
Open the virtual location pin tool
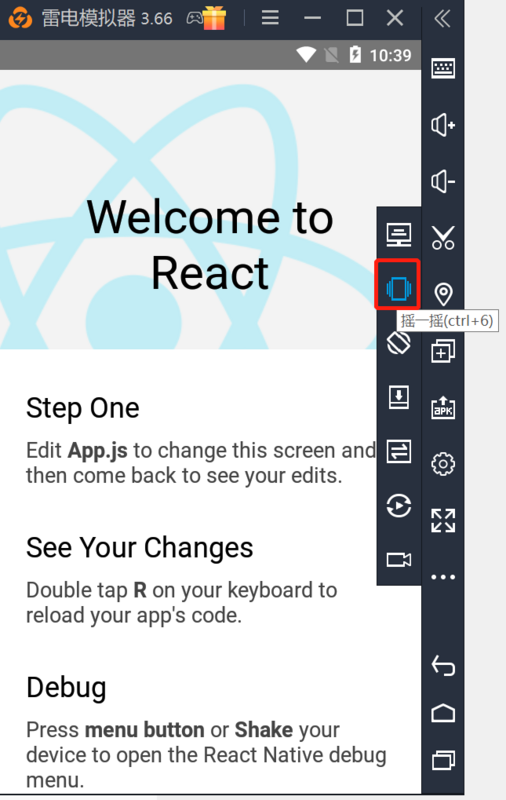443,294
